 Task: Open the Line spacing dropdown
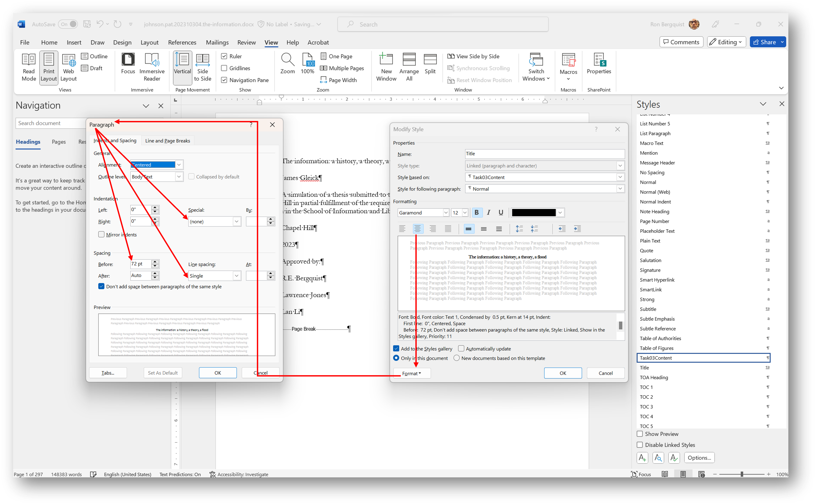click(x=237, y=276)
